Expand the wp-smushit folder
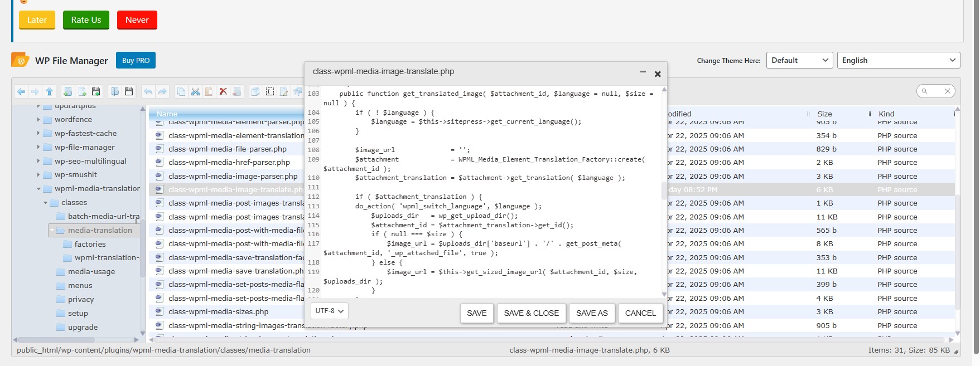Viewport: 980px width, 366px height. [38, 174]
